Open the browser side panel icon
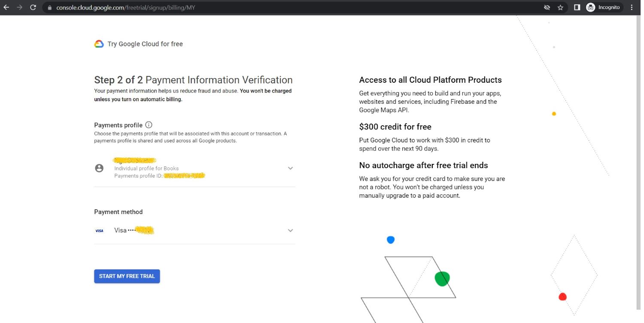644x323 pixels. (577, 7)
